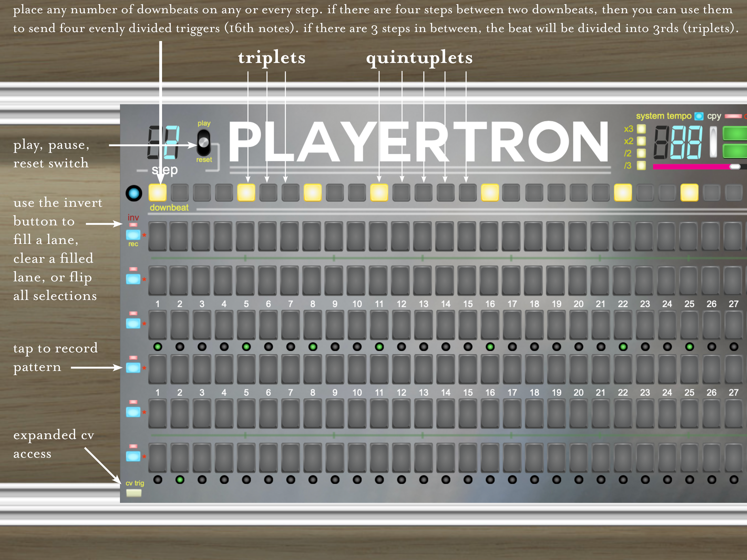Viewport: 747px width, 560px height.
Task: Click the tempo digital display
Action: pos(678,142)
